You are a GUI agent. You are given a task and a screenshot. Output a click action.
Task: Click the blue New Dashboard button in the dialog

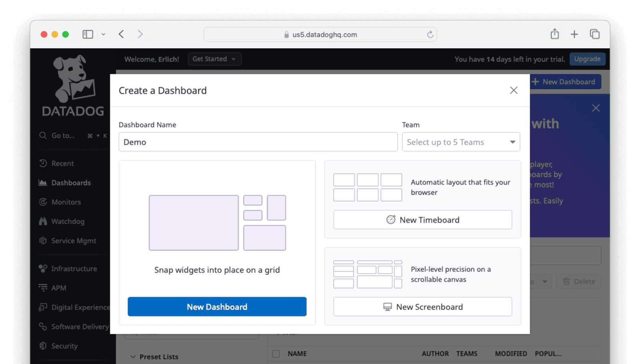(217, 307)
